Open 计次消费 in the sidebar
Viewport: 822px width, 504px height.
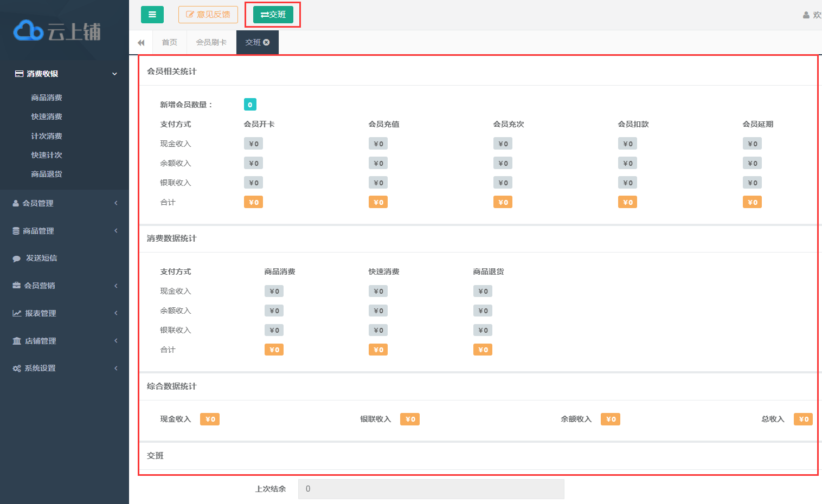tap(47, 136)
